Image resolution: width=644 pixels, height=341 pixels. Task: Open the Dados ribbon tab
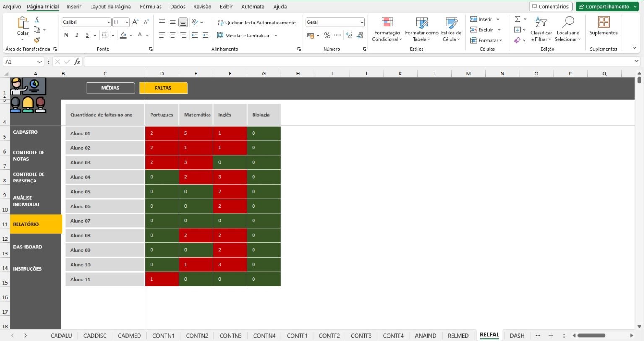(x=178, y=7)
